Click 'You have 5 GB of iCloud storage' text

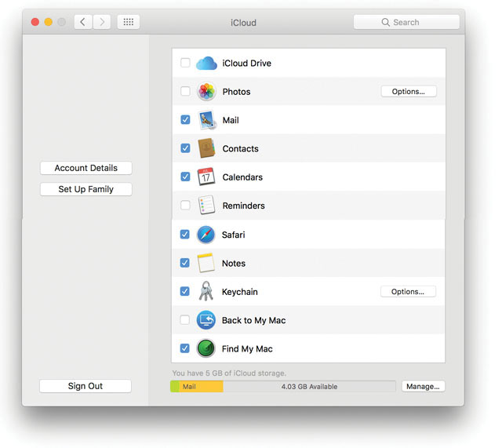pyautogui.click(x=229, y=373)
